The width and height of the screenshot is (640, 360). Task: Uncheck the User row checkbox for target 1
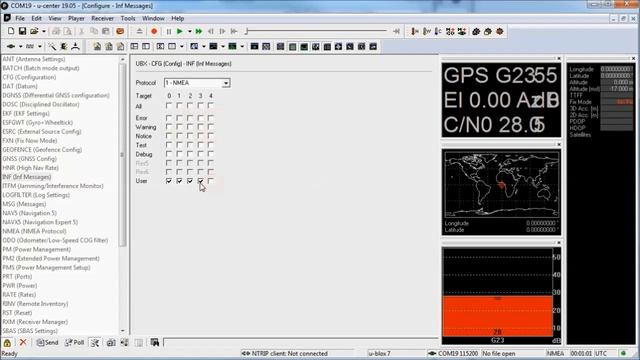179,181
